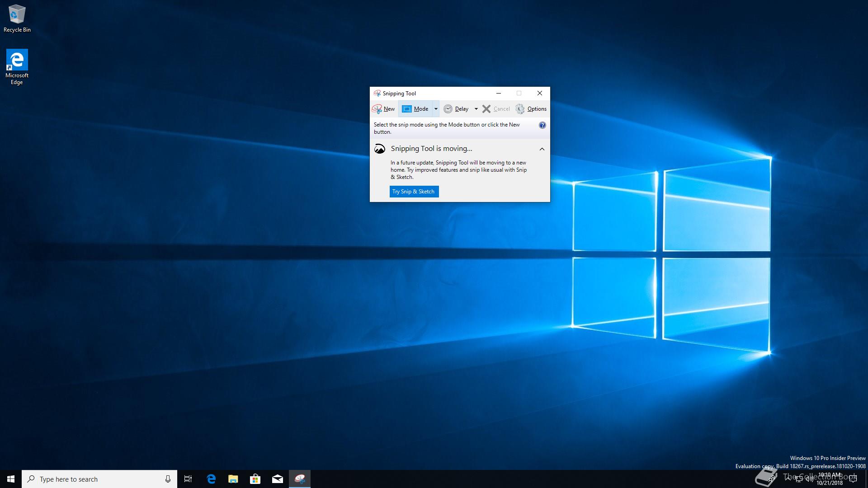
Task: Click the Snipping Tool taskbar icon
Action: pyautogui.click(x=300, y=479)
